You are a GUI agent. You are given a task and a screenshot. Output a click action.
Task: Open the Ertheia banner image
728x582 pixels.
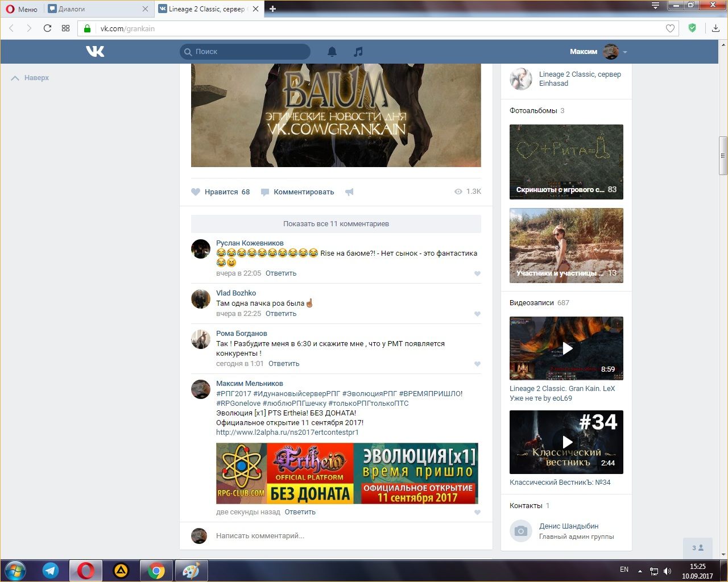pyautogui.click(x=347, y=473)
